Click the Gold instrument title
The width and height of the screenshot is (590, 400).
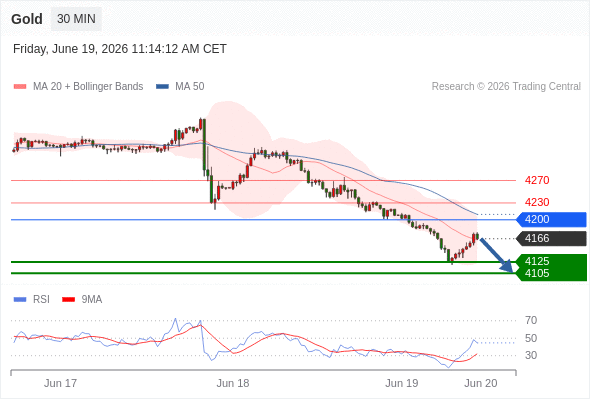[27, 19]
